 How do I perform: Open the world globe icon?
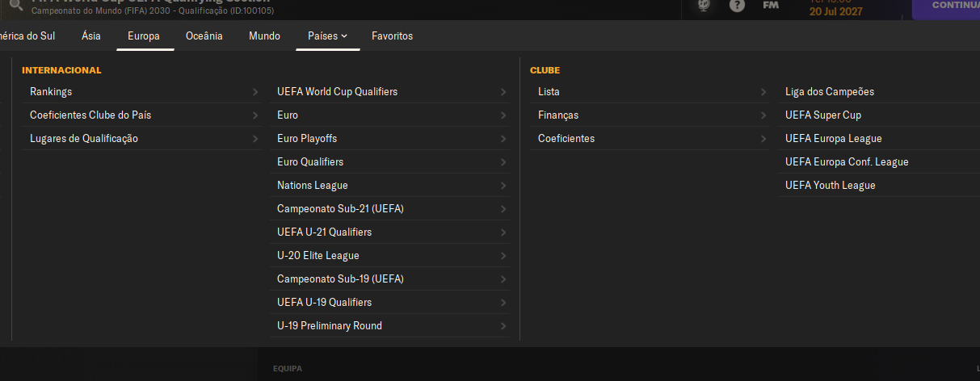pyautogui.click(x=705, y=6)
